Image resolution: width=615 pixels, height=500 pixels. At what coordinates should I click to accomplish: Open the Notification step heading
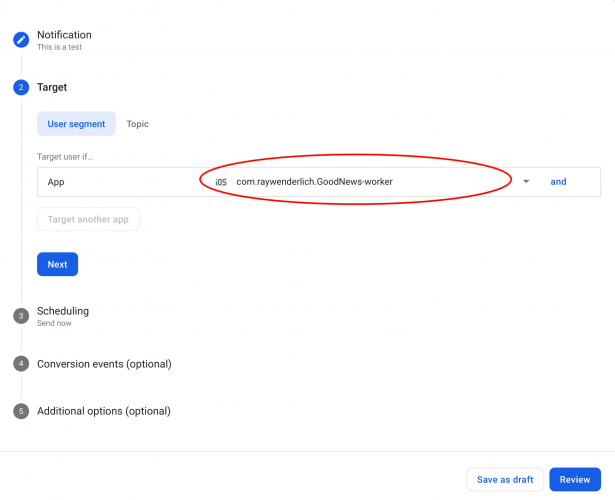(64, 35)
